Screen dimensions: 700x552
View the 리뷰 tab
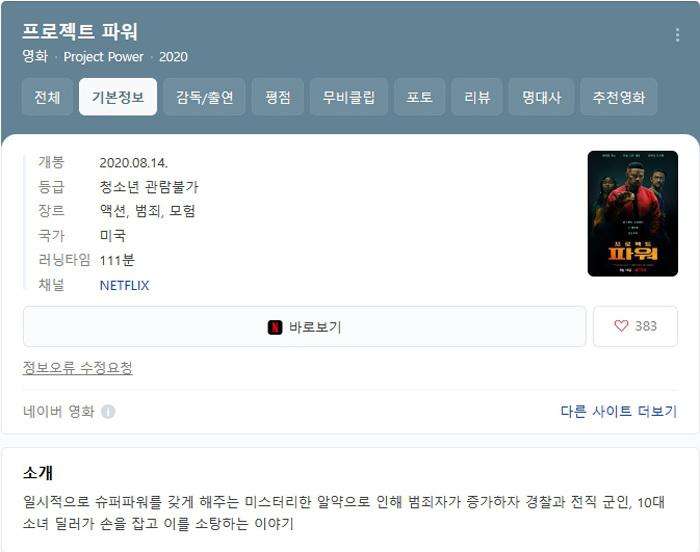[477, 97]
